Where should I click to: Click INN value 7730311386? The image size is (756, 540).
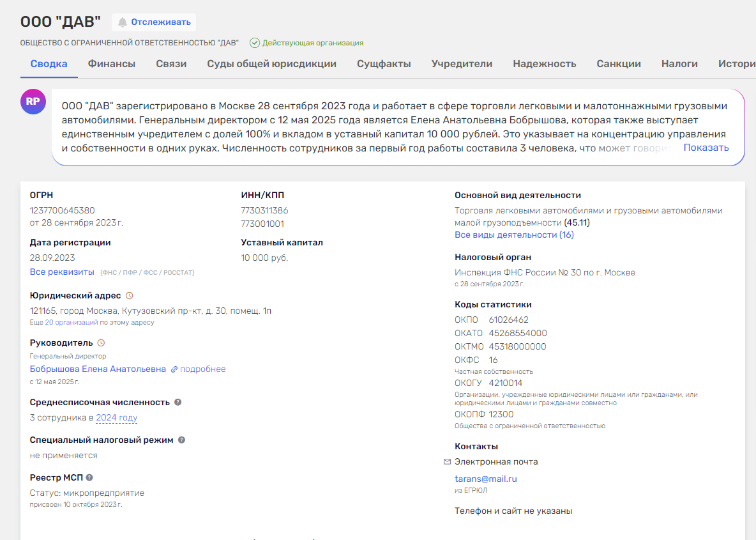coord(264,211)
